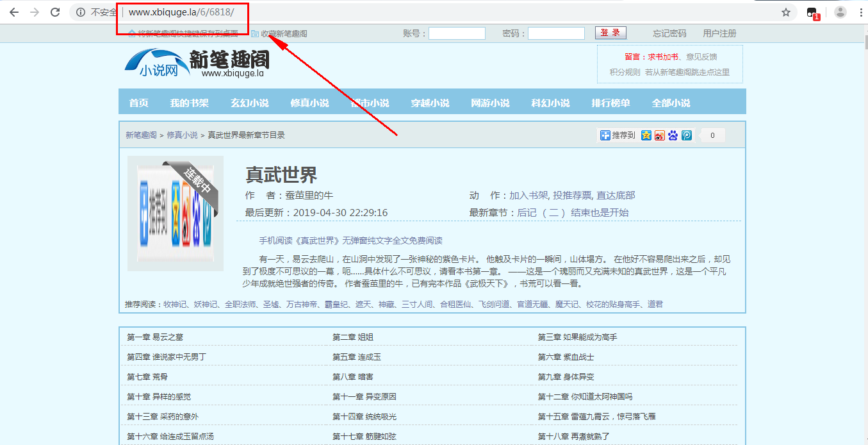
Task: Open site info via the 不安全 icon
Action: [80, 12]
